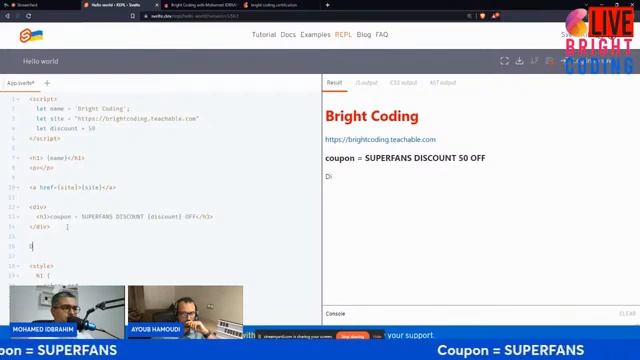The image size is (640, 360).
Task: Click coupon = SUPERFANS DISCOUNT 50 OFF text
Action: (x=405, y=158)
